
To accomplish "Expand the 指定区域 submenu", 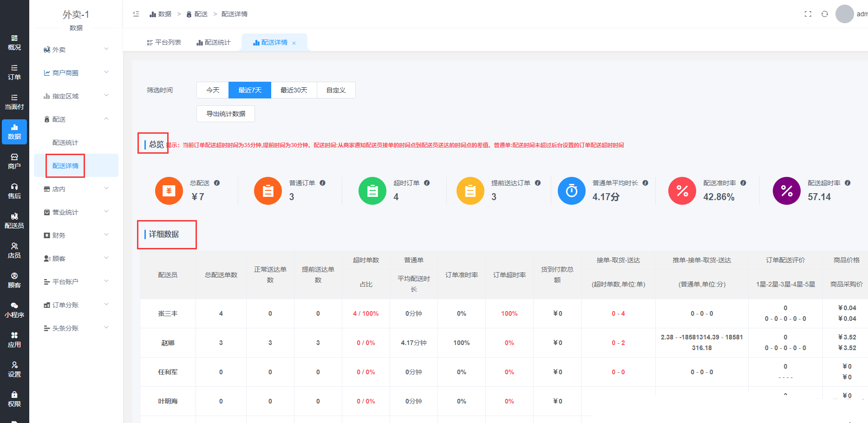I will coord(106,96).
